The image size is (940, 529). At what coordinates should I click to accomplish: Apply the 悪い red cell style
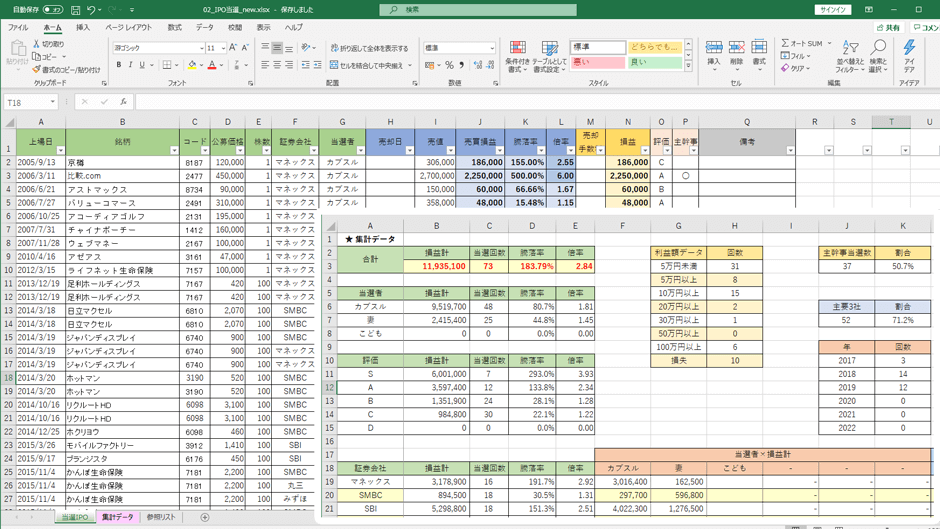tap(597, 62)
